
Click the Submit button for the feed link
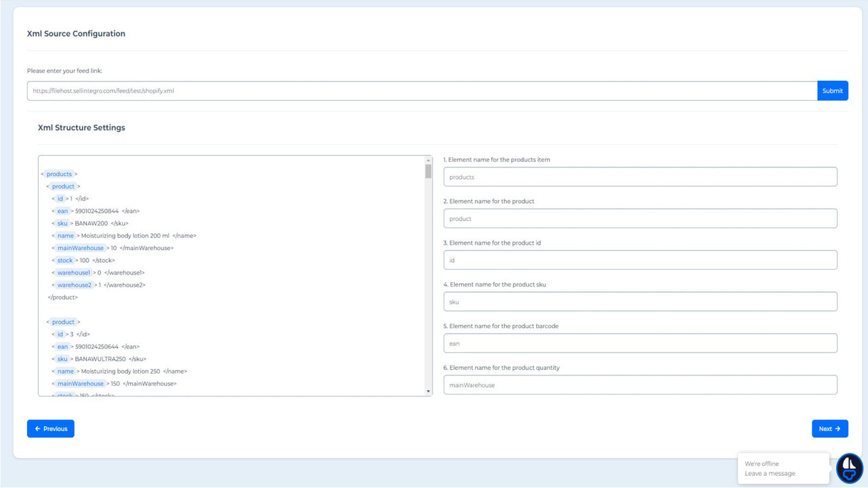tap(832, 90)
